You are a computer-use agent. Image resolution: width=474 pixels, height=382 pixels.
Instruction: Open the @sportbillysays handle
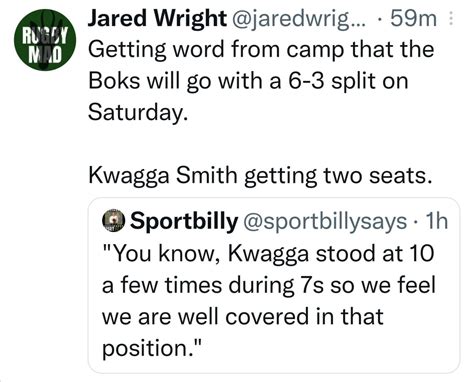click(325, 222)
